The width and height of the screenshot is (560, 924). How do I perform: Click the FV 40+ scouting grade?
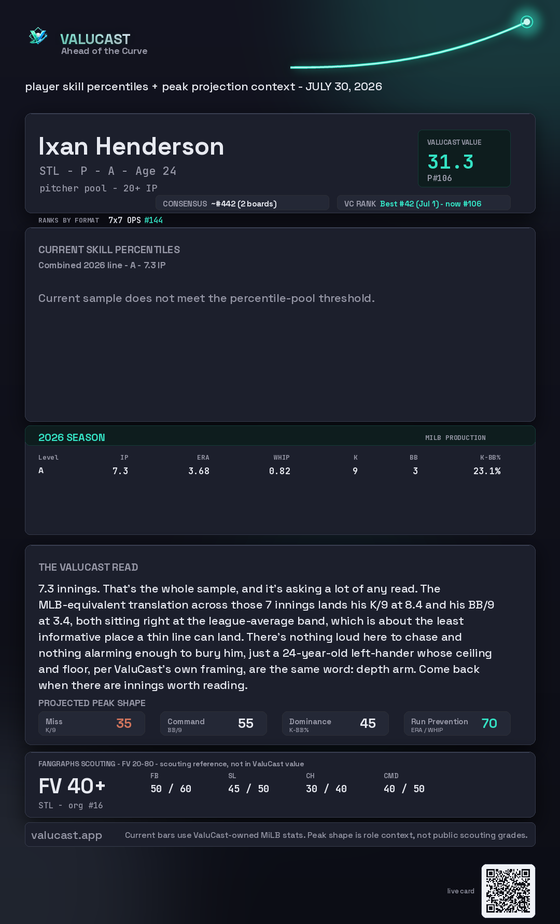[x=72, y=786]
